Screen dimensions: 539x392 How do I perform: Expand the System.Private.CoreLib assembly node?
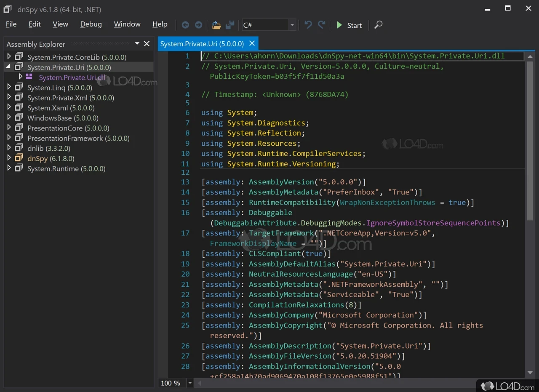point(9,57)
